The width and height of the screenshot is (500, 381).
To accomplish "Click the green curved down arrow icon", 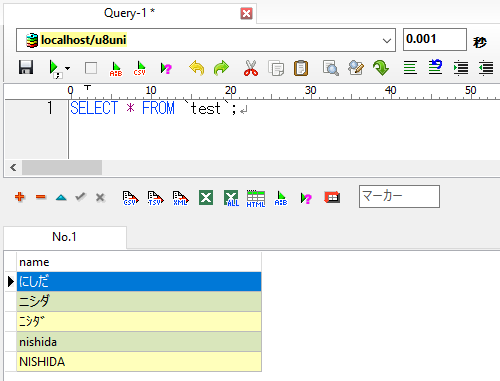I will [x=381, y=68].
